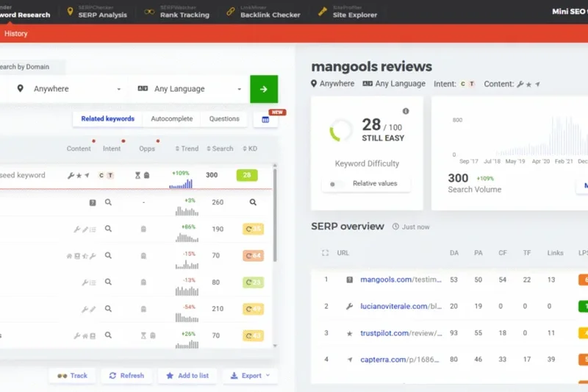Click the DA column header
The image size is (588, 392).
pos(454,253)
